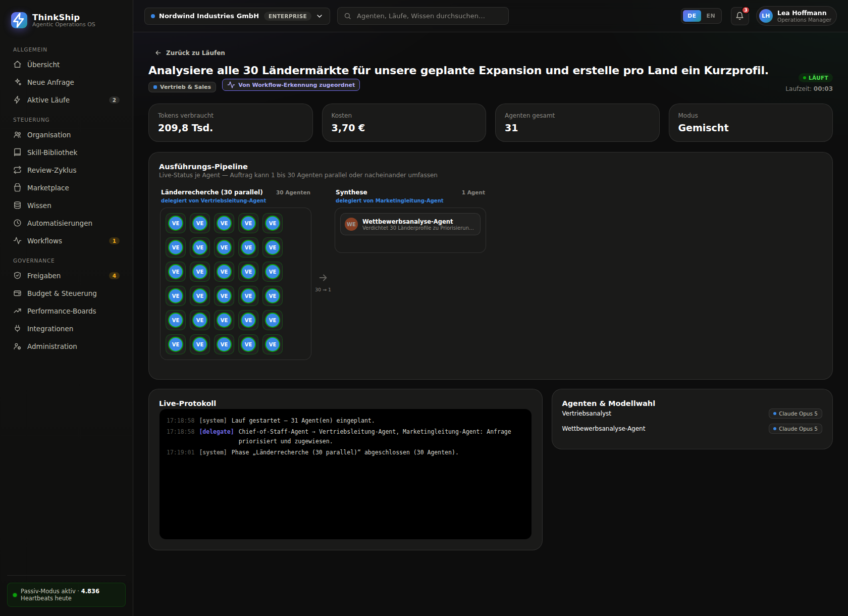Switch language to EN
The height and width of the screenshot is (616, 848).
tap(711, 16)
